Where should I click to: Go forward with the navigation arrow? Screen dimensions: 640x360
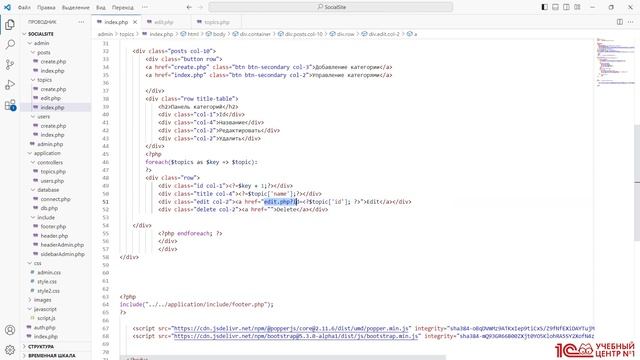200,7
